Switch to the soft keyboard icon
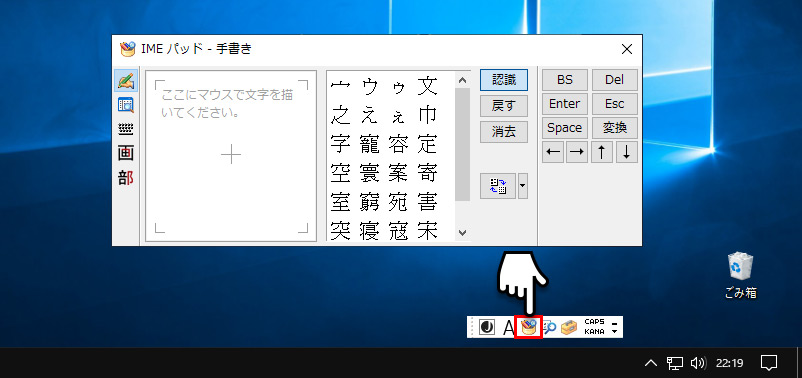This screenshot has width=802, height=378. click(125, 129)
